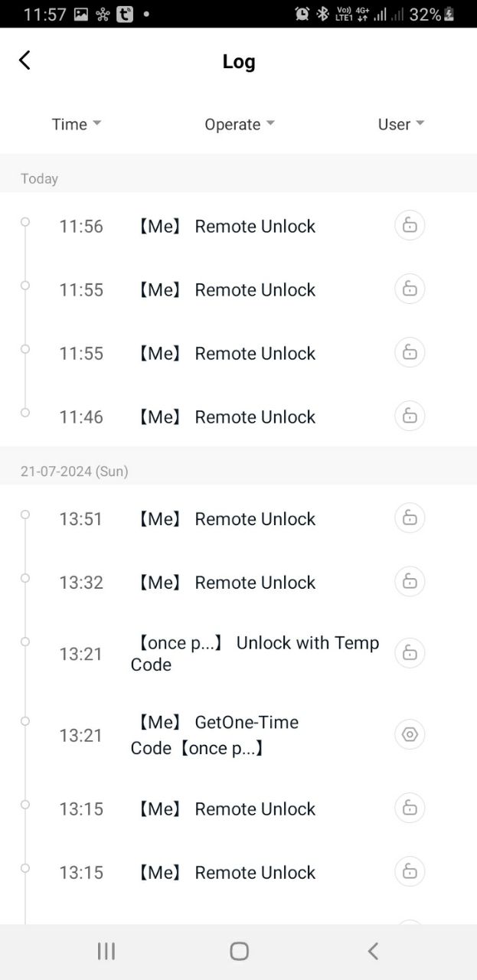
Task: Tap unlock icon for Unlock with Temp Code
Action: click(x=410, y=653)
